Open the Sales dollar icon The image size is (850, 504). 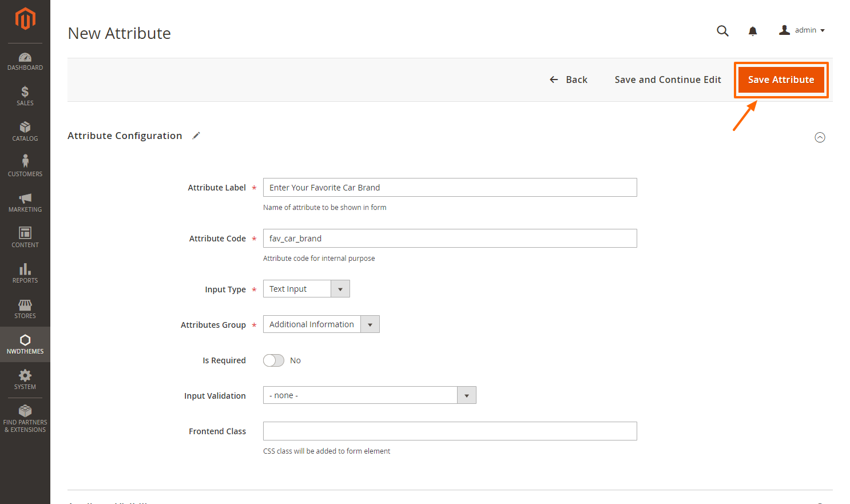[25, 92]
